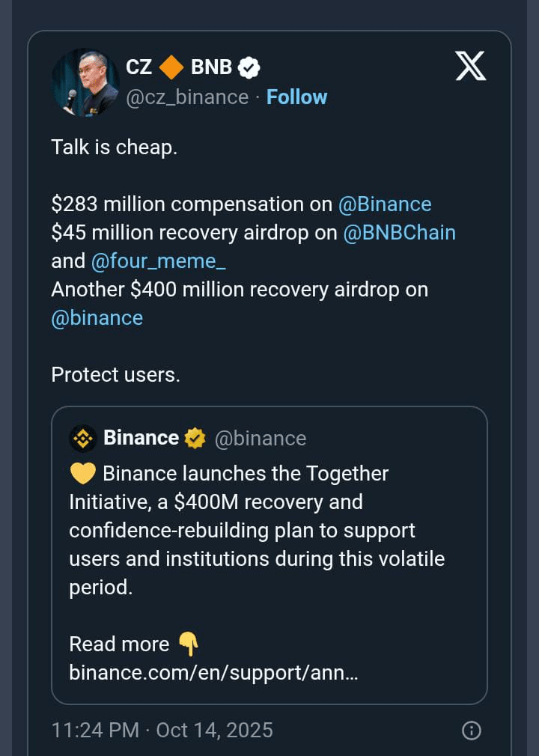
Task: Open the @Binance mention after compensation
Action: [385, 204]
